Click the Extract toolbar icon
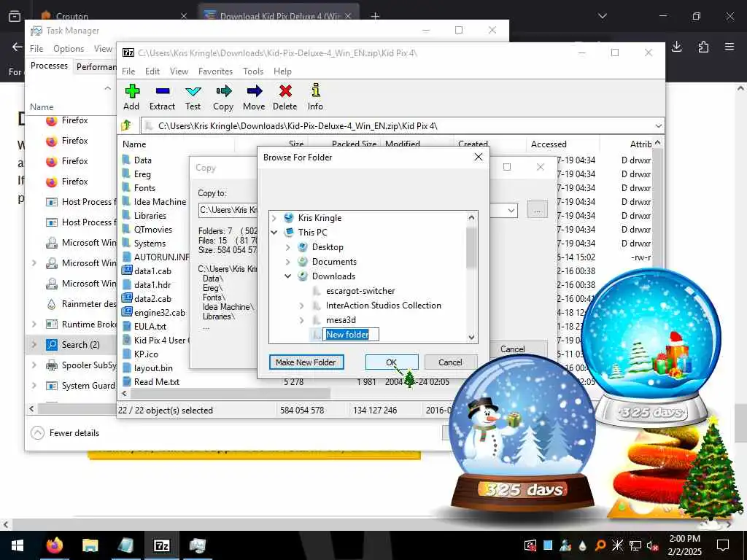 tap(163, 91)
